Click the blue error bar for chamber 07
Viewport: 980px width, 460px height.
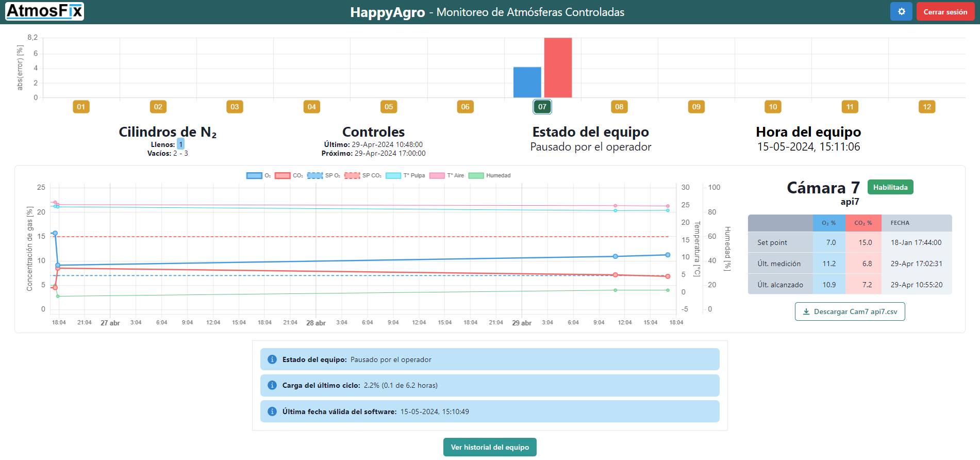pos(527,83)
